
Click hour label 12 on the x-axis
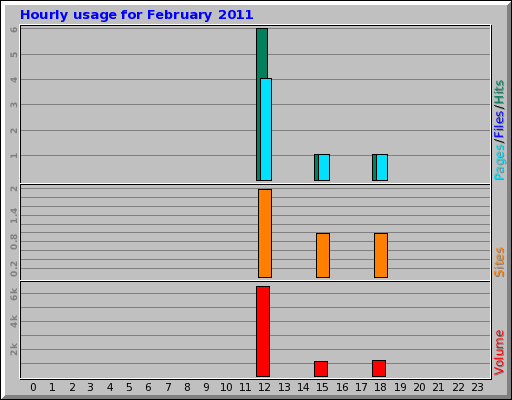265,387
